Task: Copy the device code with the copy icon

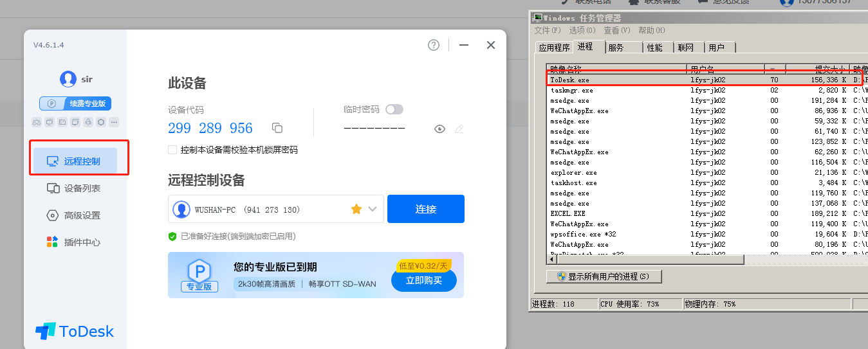Action: coord(277,128)
